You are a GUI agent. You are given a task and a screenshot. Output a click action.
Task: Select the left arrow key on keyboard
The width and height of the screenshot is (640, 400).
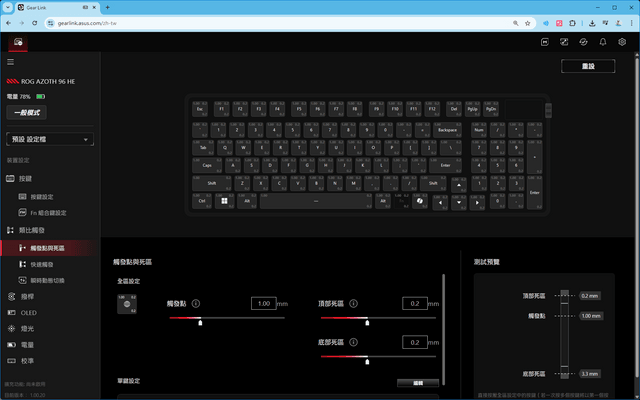pyautogui.click(x=440, y=202)
